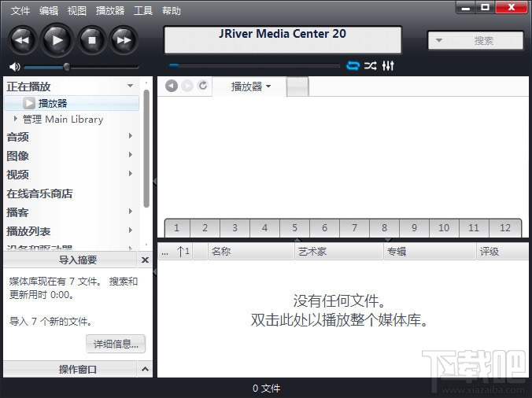Select zone tab 7
The image size is (532, 398).
click(354, 228)
